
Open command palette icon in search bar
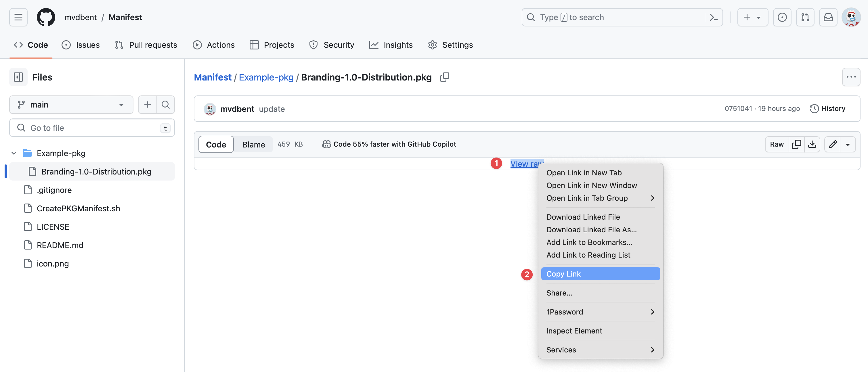click(x=713, y=17)
